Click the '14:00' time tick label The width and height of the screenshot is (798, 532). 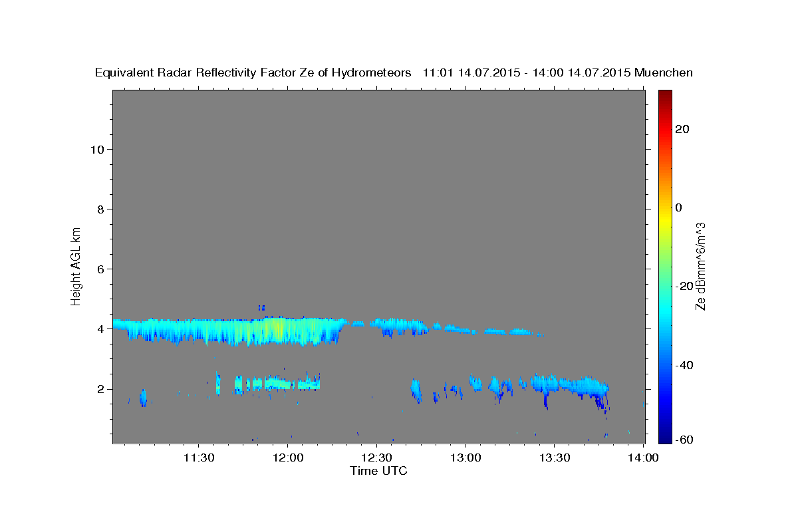click(x=642, y=458)
